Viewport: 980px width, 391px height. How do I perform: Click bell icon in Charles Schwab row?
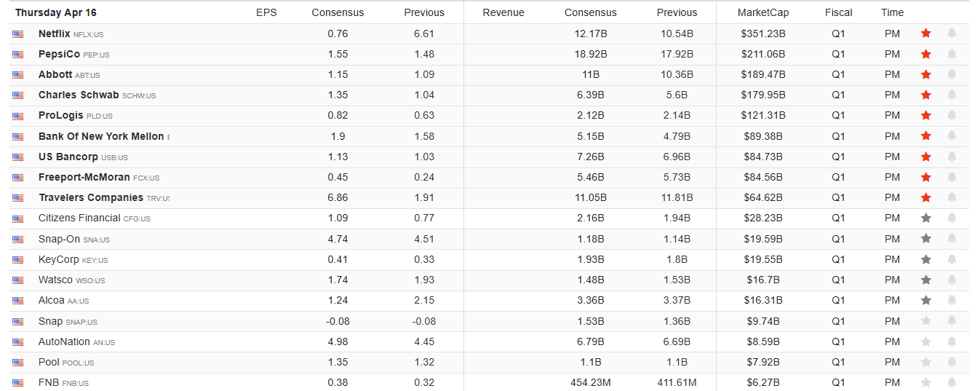pyautogui.click(x=952, y=95)
